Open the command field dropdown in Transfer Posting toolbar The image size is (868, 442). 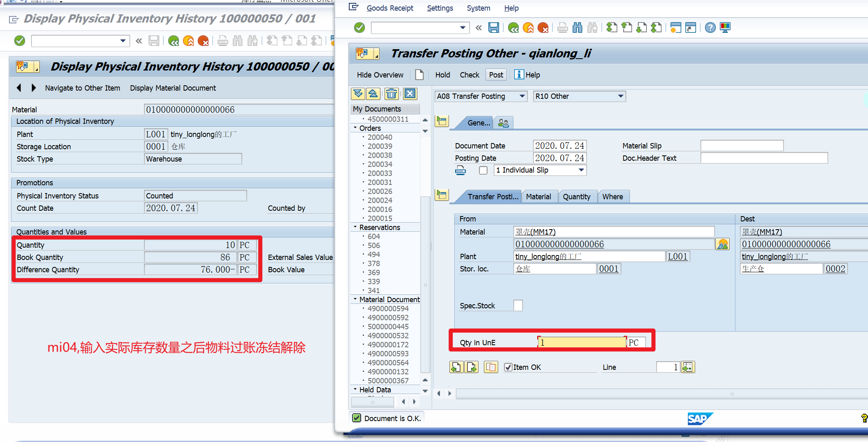point(463,28)
